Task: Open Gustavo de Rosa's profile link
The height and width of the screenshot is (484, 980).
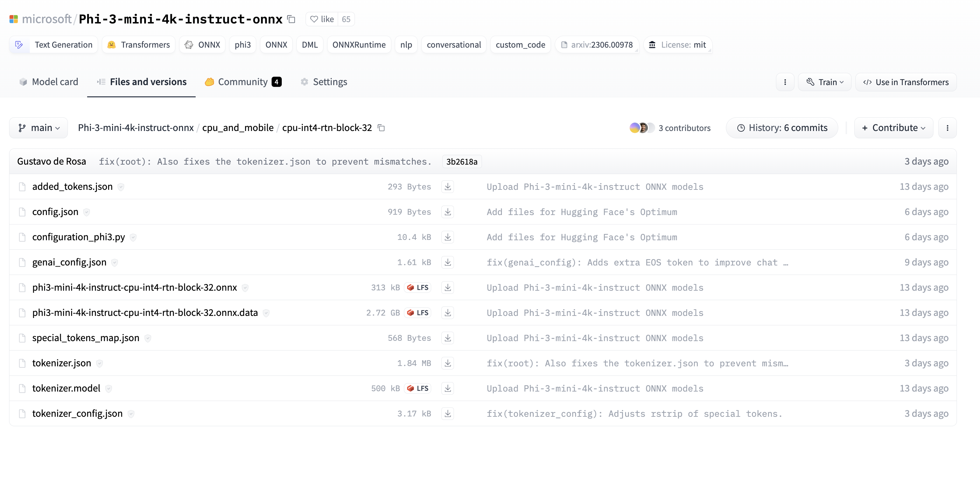Action: (x=51, y=161)
